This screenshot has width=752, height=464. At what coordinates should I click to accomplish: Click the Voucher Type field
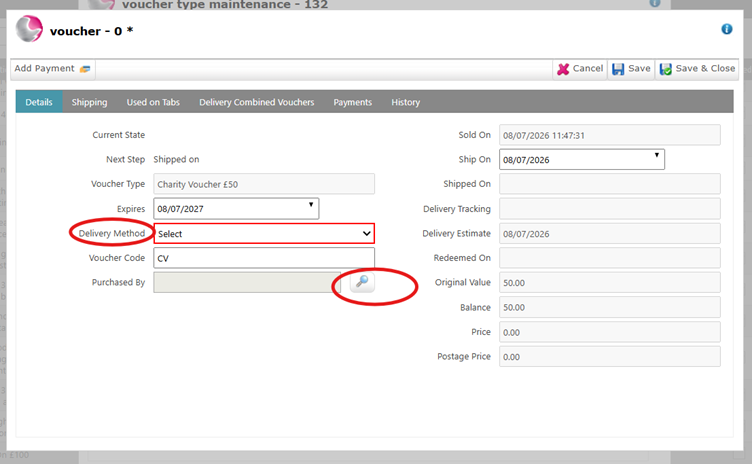tap(264, 184)
